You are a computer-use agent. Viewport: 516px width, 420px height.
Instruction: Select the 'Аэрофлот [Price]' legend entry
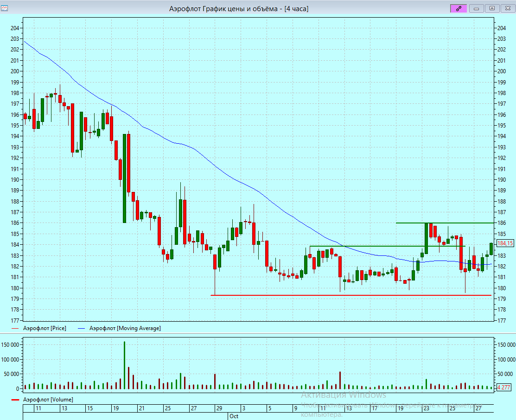point(45,328)
